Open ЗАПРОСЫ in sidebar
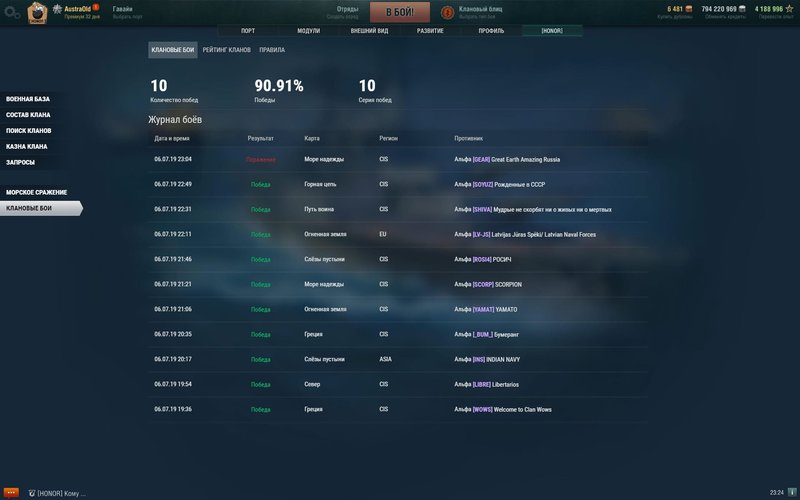 [x=20, y=162]
